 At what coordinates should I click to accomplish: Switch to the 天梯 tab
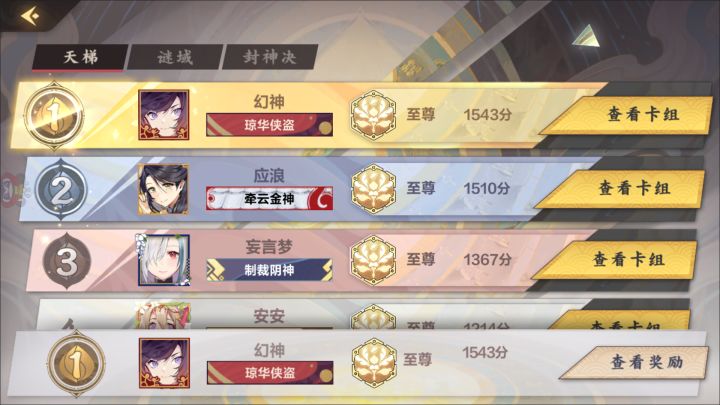(80, 57)
